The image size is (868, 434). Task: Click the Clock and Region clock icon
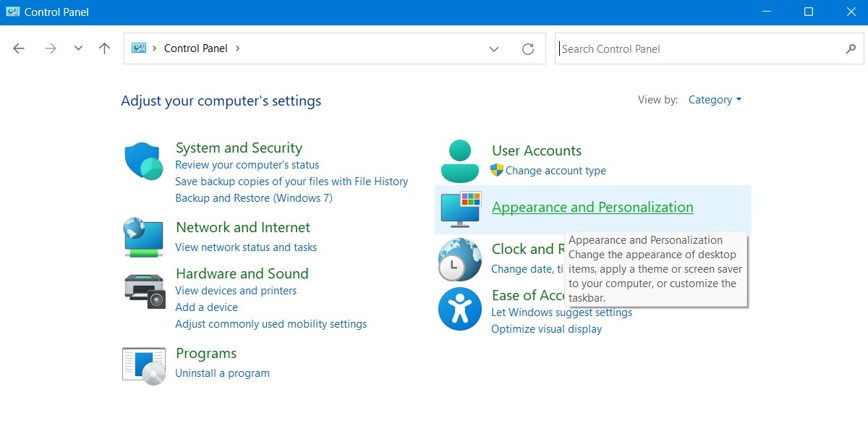(x=460, y=259)
